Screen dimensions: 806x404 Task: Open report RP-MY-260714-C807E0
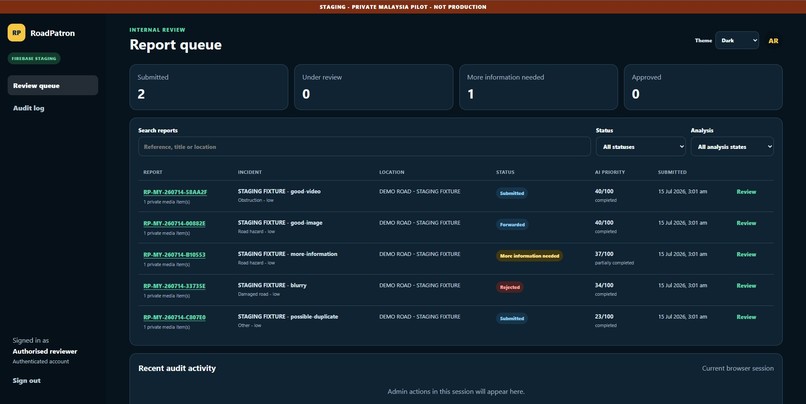[174, 317]
